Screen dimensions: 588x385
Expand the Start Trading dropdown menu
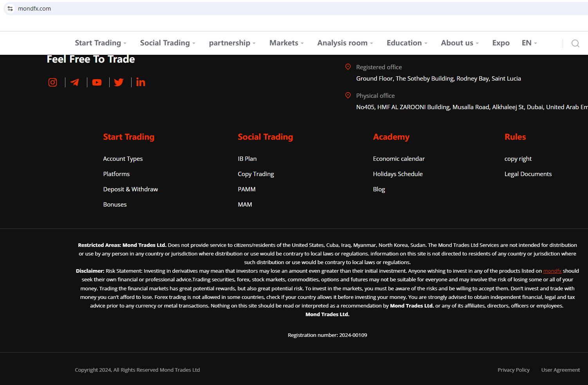point(100,43)
